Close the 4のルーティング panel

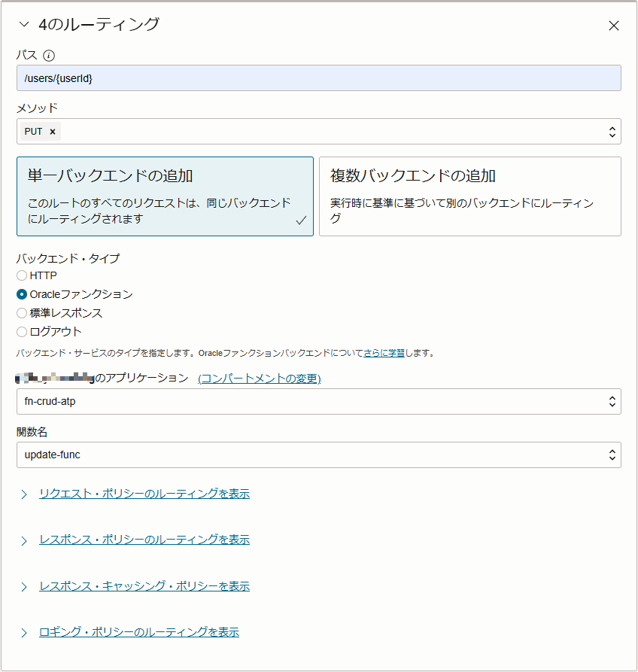613,26
